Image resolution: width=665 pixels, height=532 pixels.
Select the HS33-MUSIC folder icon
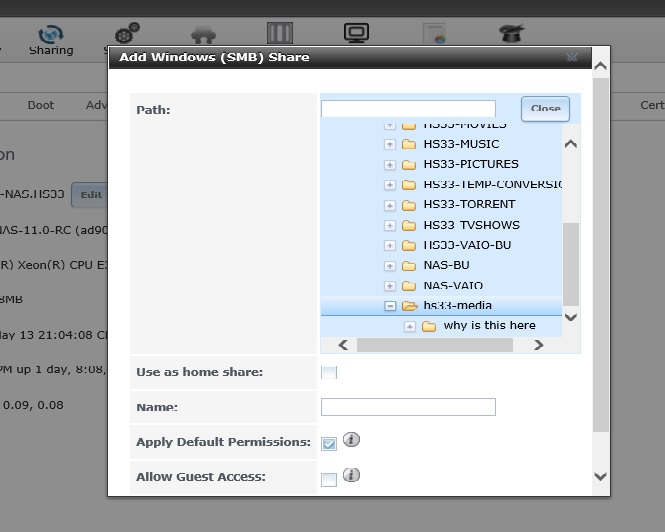[409, 144]
